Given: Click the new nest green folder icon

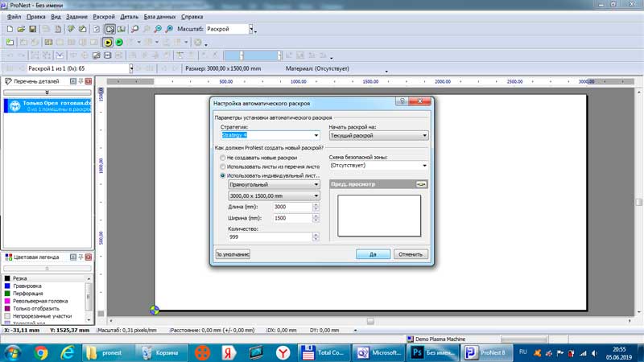Looking at the screenshot, I should coord(10,43).
